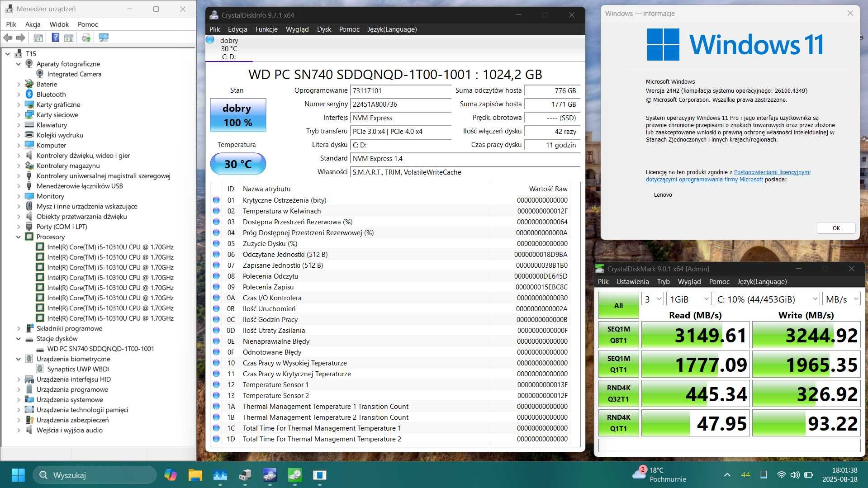Screen dimensions: 868x488
Task: Select the Synaptics UWP WBDI device
Action: [78, 369]
